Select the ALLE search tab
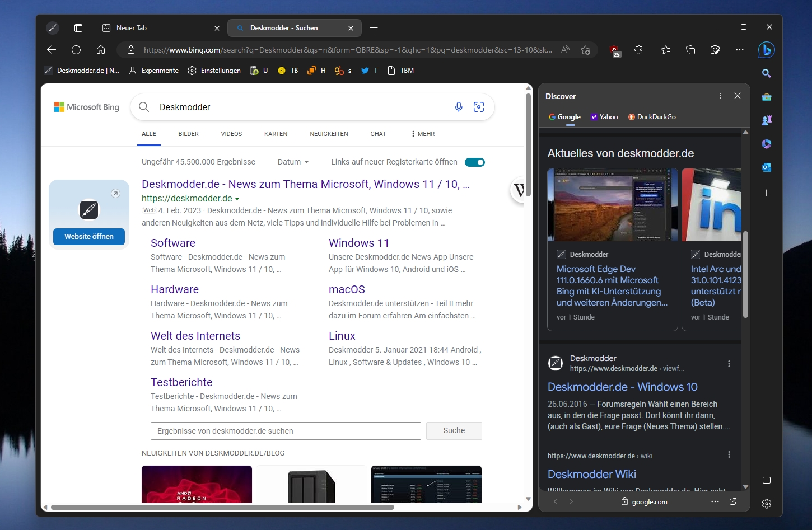Screen dimensions: 812x530 click(x=149, y=134)
